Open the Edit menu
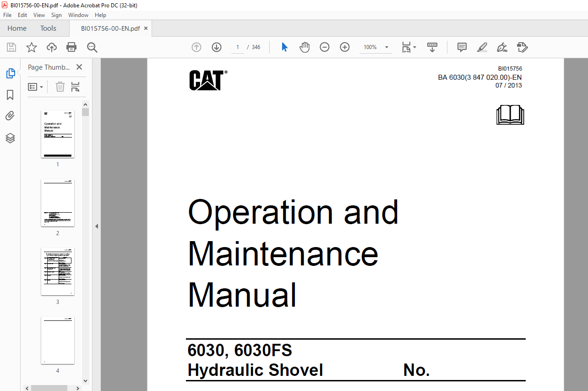This screenshot has width=588, height=391. 22,15
